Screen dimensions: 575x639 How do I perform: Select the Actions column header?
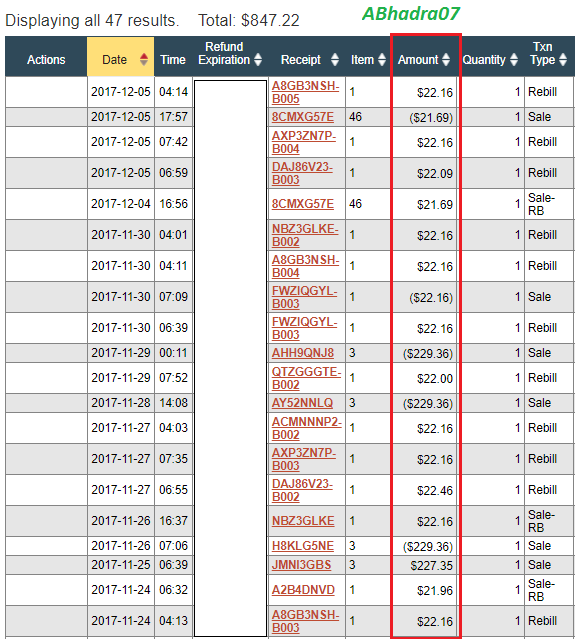tap(46, 59)
